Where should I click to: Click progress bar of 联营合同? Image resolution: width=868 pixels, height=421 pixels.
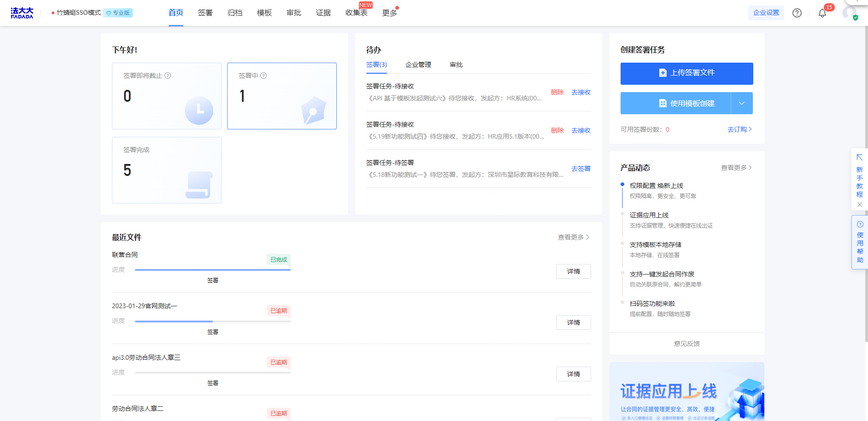pos(213,270)
